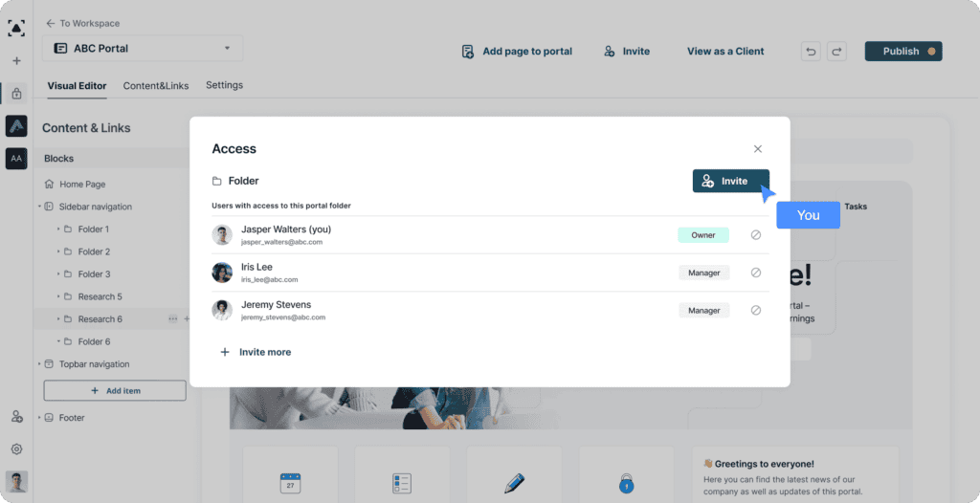Click the calendar icon card
The height and width of the screenshot is (503, 980).
coord(290,483)
